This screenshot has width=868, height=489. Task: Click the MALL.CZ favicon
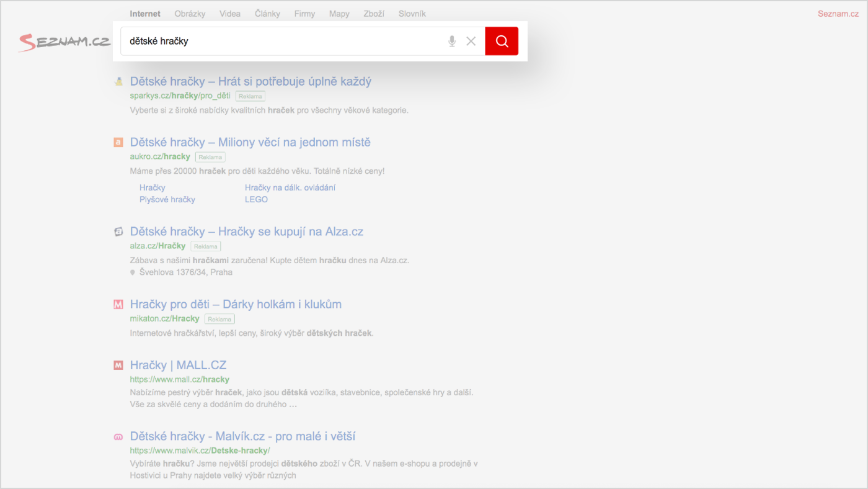(x=118, y=366)
